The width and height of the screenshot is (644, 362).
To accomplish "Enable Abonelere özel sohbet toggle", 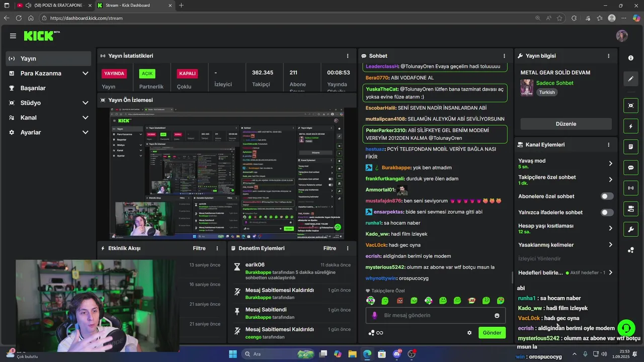I will [x=607, y=196].
